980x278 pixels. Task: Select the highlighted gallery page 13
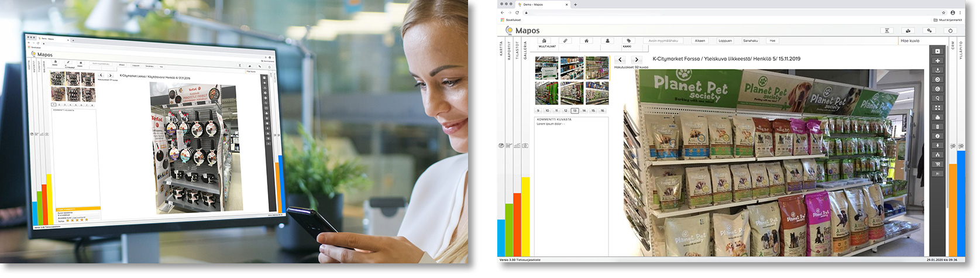coord(575,111)
